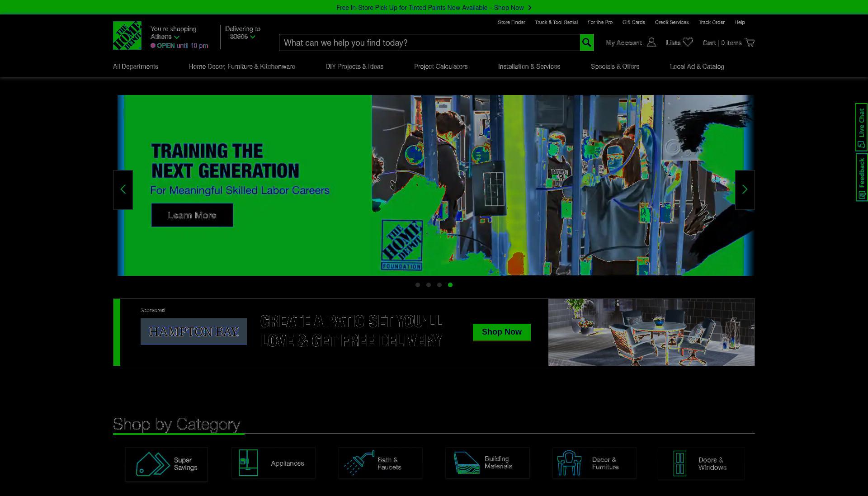This screenshot has width=868, height=496.
Task: Click the Training the Next Generation photo
Action: pos(563,185)
